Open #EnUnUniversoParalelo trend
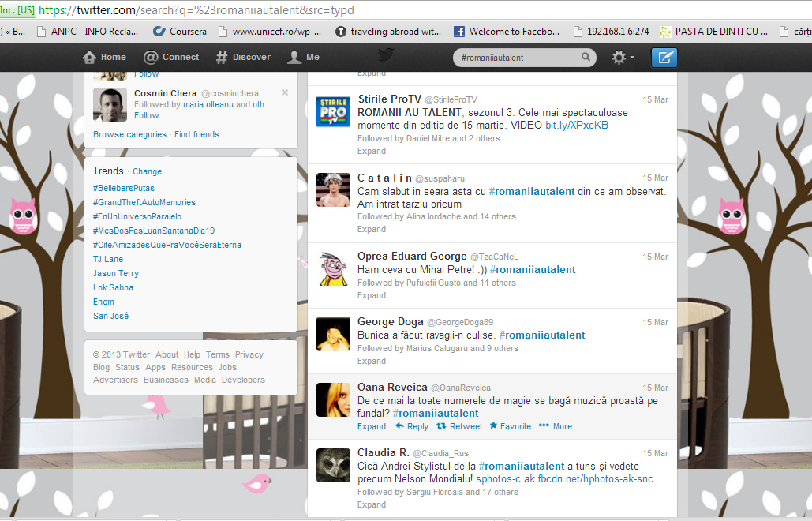Image resolution: width=812 pixels, height=521 pixels. (137, 216)
